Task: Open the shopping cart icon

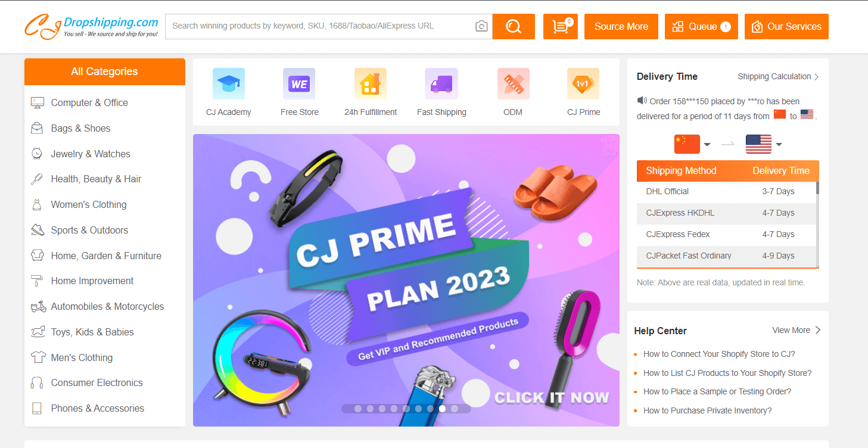Action: coord(561,26)
